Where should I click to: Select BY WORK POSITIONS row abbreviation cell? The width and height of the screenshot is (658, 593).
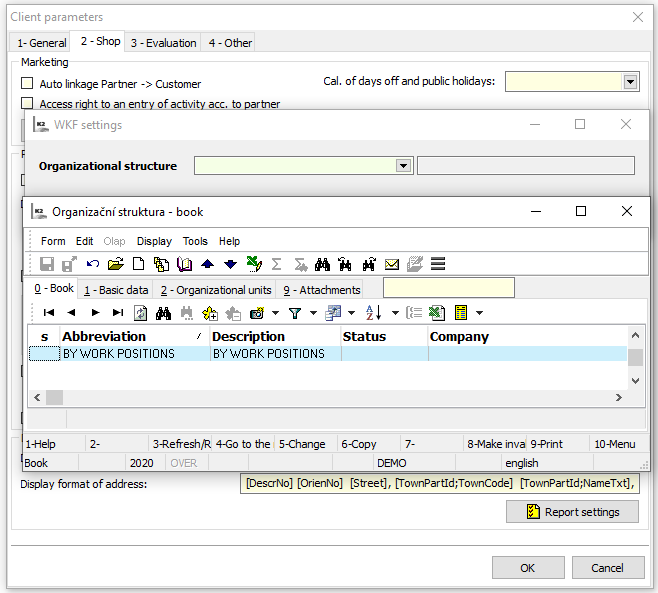tap(134, 353)
